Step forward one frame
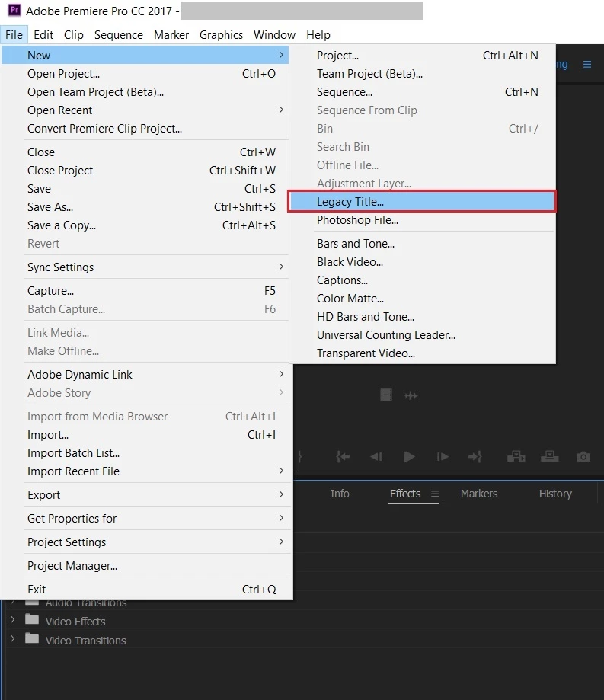604x700 pixels. click(443, 457)
